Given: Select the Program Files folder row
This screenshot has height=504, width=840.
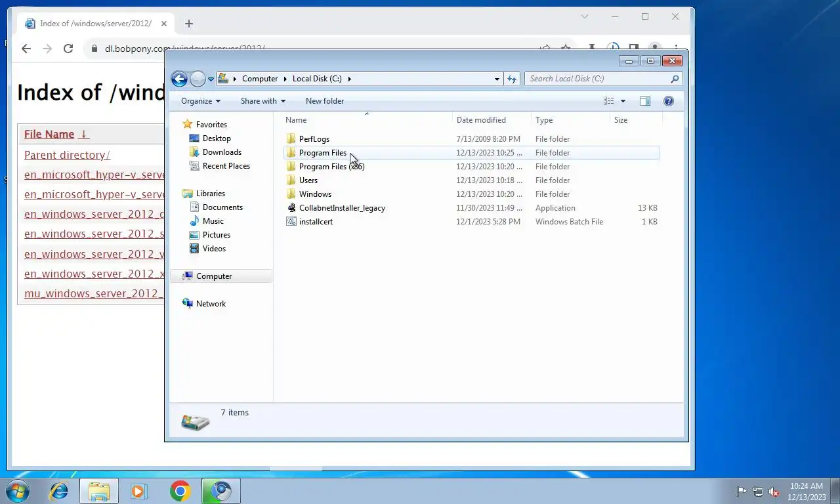Looking at the screenshot, I should click(472, 153).
